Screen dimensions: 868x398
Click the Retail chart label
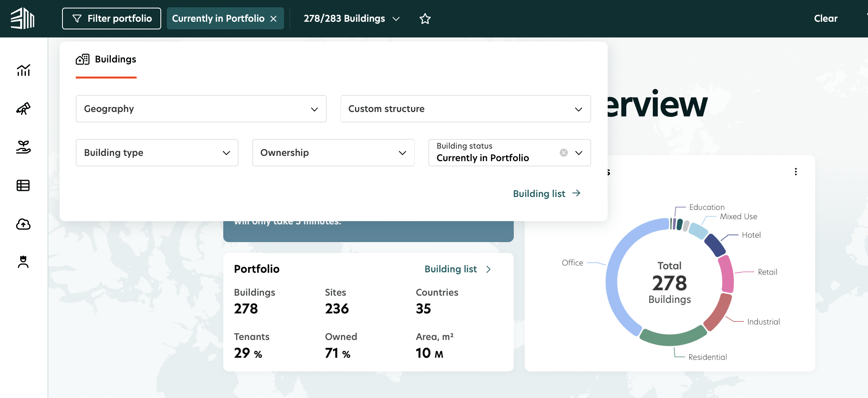point(767,272)
